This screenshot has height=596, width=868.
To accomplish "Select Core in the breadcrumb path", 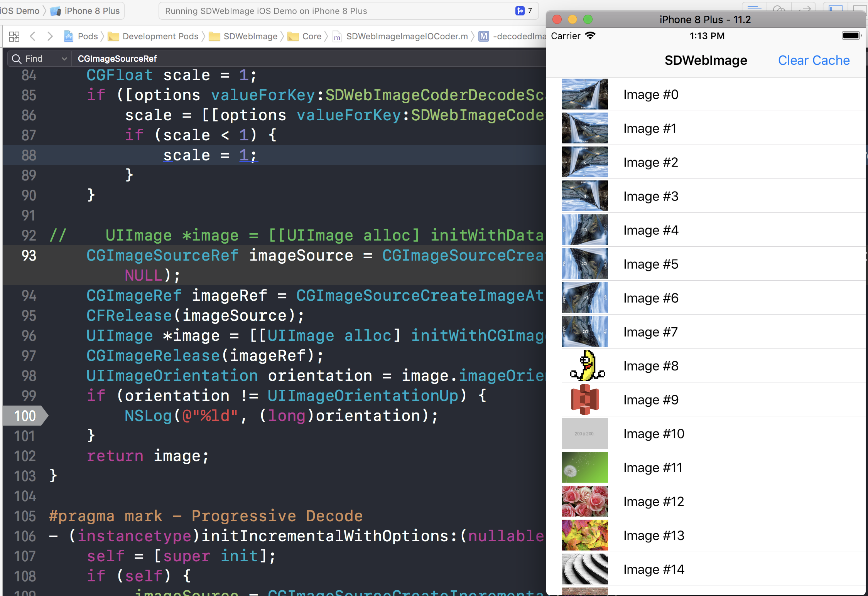I will pos(311,36).
